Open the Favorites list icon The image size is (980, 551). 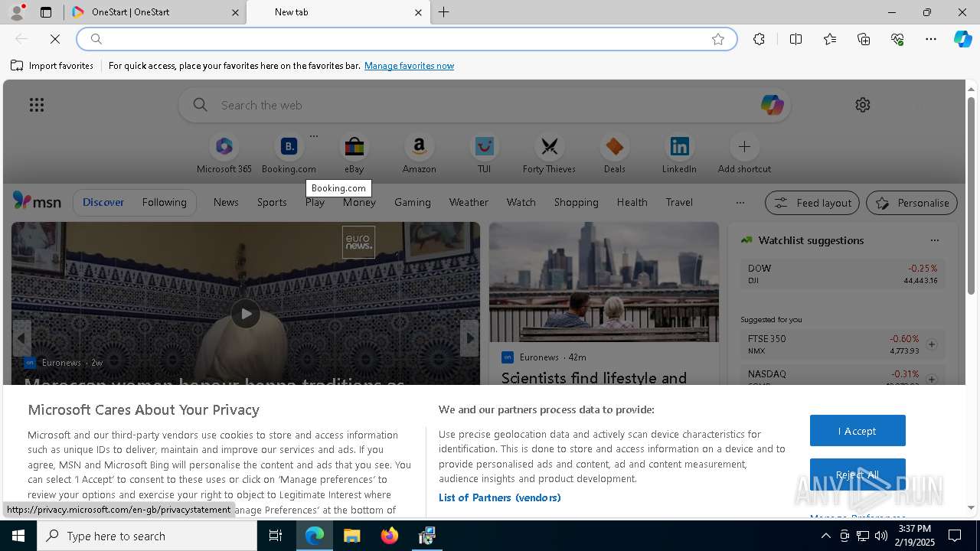coord(830,39)
